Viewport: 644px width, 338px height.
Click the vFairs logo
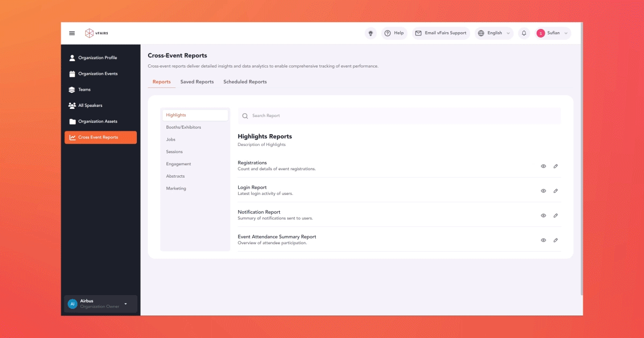(x=97, y=33)
